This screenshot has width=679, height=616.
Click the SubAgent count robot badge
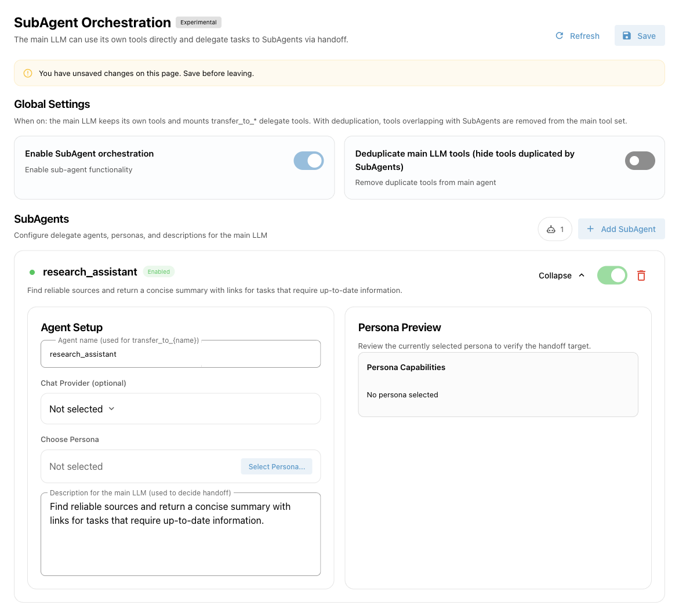(x=555, y=229)
